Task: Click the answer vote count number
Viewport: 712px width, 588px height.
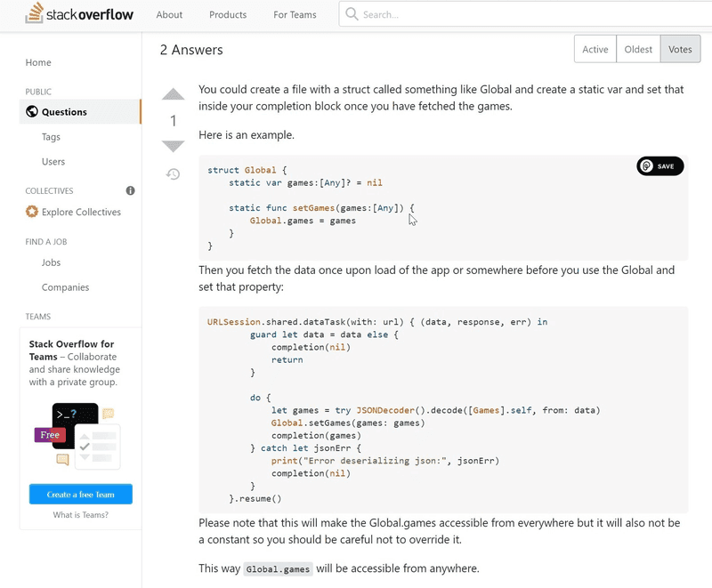Action: coord(172,120)
